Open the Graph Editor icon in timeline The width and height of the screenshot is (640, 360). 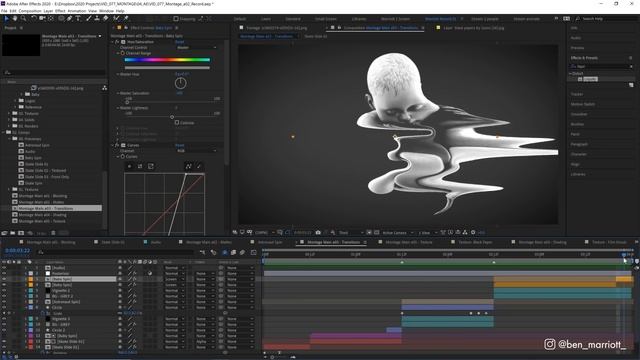coord(253,252)
